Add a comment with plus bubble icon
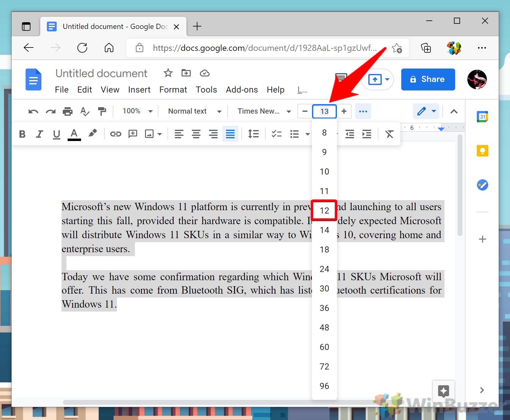 pos(133,134)
